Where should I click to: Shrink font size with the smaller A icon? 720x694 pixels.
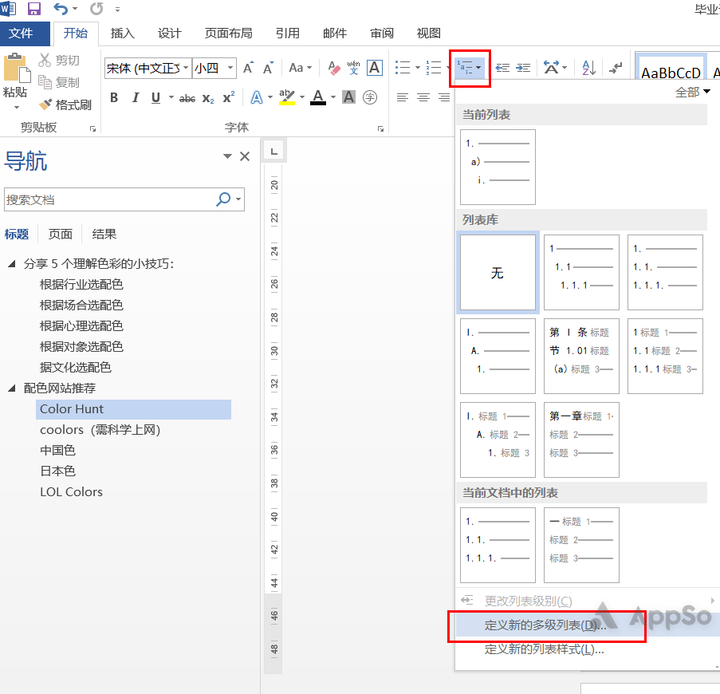[268, 68]
